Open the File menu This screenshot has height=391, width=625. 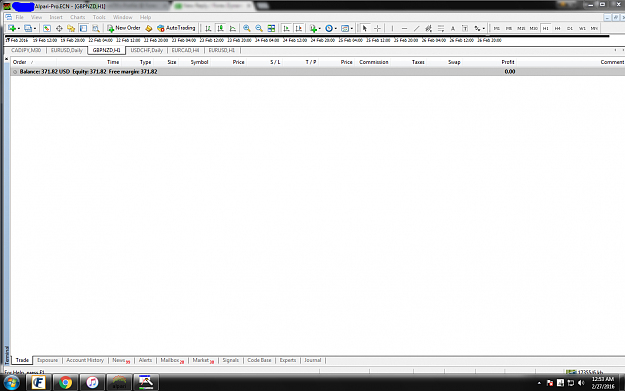20,17
